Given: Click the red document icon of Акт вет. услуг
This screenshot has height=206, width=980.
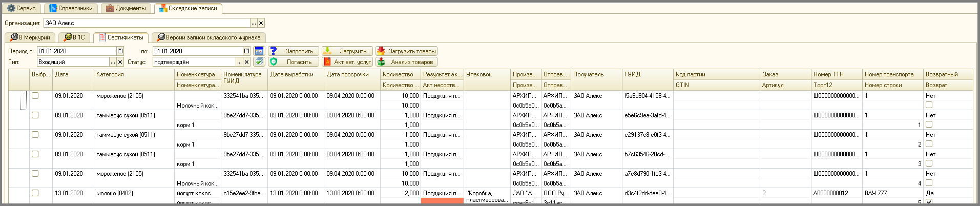Looking at the screenshot, I should pyautogui.click(x=327, y=62).
